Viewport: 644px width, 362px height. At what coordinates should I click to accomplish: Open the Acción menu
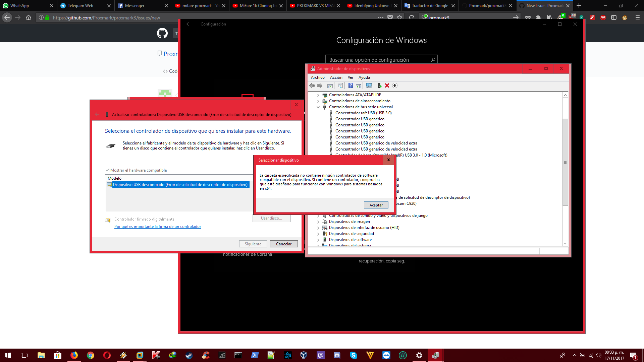[336, 77]
